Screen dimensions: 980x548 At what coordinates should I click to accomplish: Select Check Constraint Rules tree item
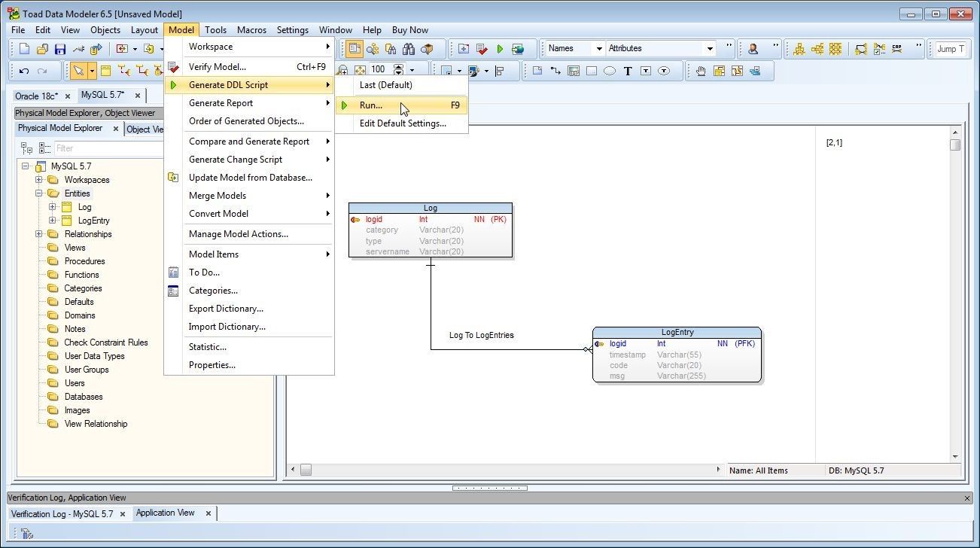[106, 342]
